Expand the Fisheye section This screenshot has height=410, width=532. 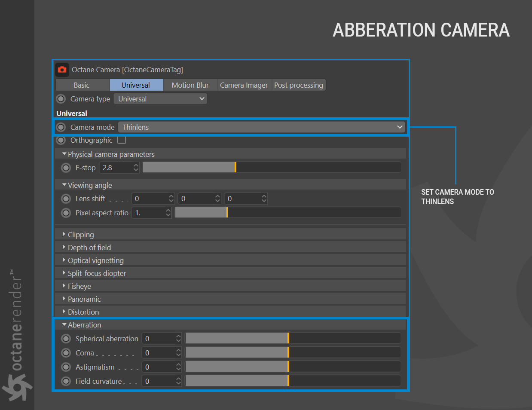point(230,286)
